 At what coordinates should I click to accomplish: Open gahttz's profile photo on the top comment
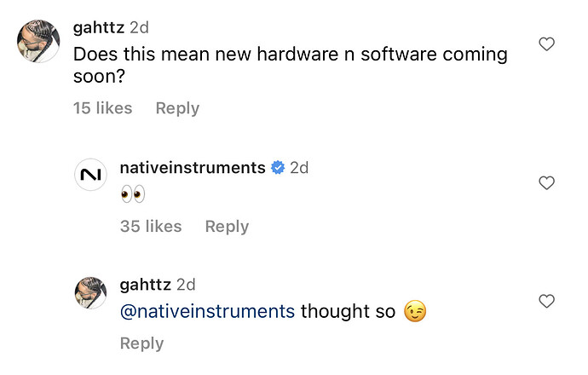[37, 42]
